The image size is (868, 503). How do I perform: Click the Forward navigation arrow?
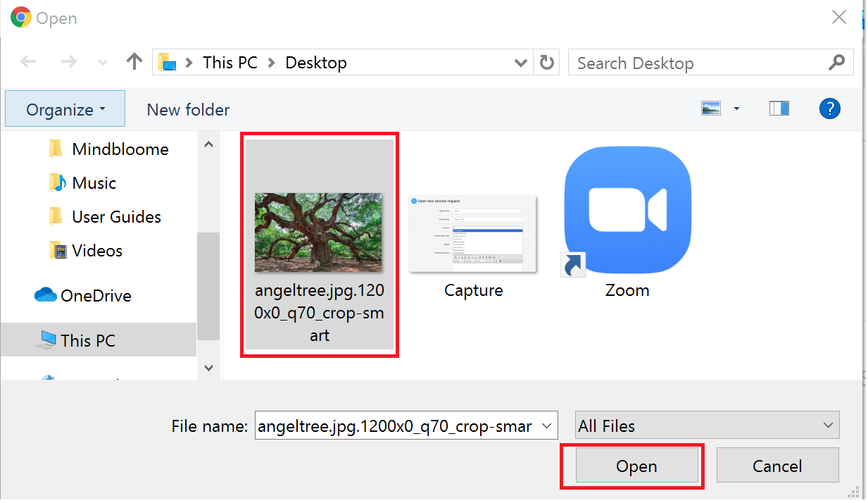click(68, 62)
